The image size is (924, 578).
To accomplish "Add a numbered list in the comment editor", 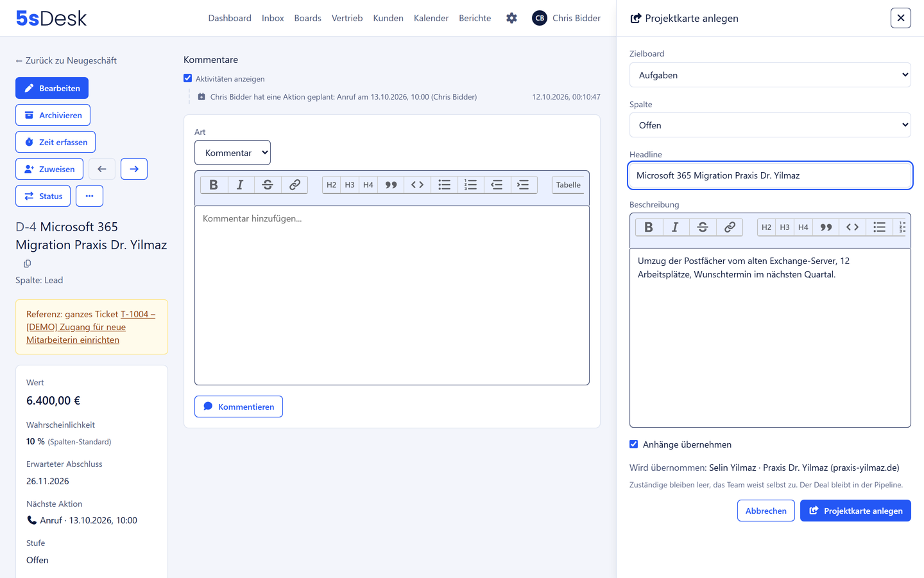I will coord(470,185).
